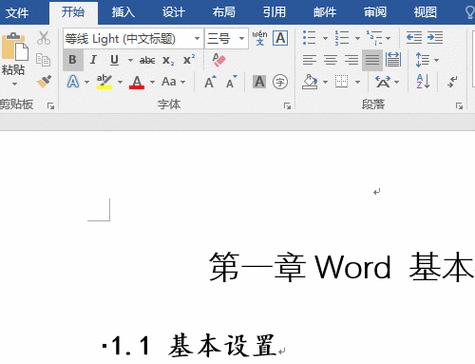Center align text
This screenshot has width=475, height=364.
[331, 60]
